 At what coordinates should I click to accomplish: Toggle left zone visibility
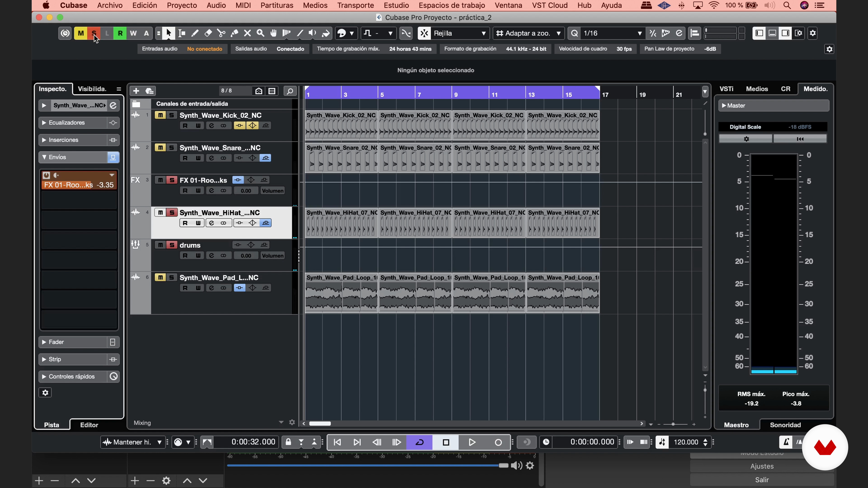759,33
